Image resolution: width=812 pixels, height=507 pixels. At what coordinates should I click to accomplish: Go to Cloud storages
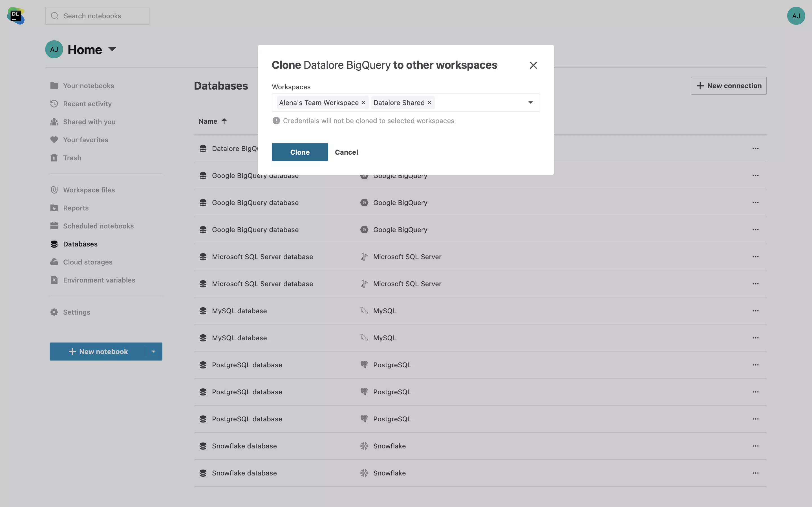tap(88, 262)
